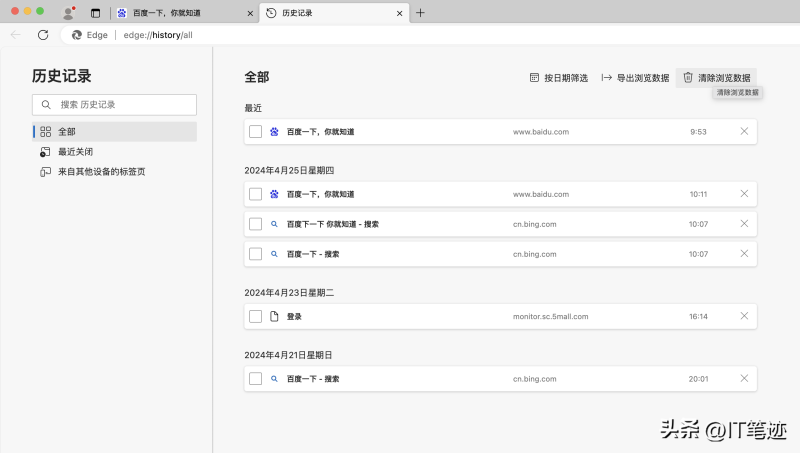Click the 搜索 历史记录 search field

pos(114,105)
